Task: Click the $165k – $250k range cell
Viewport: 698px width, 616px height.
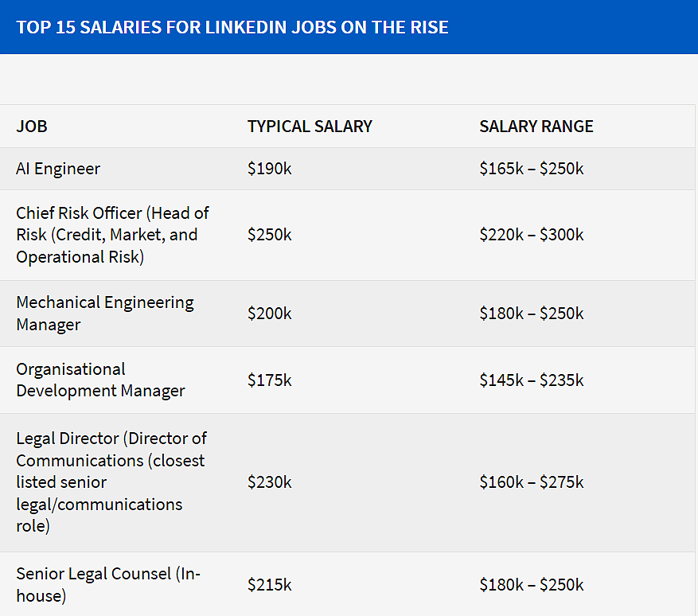Action: click(532, 169)
